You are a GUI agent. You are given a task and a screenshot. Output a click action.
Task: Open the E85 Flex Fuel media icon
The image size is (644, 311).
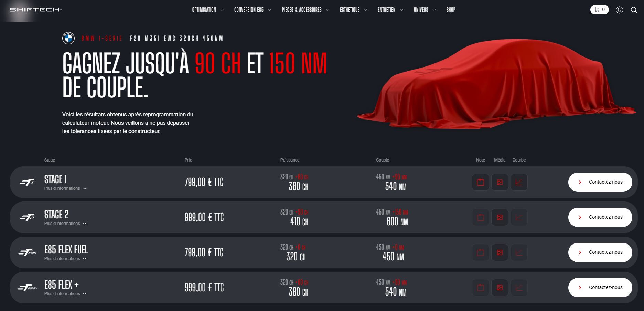pos(500,252)
